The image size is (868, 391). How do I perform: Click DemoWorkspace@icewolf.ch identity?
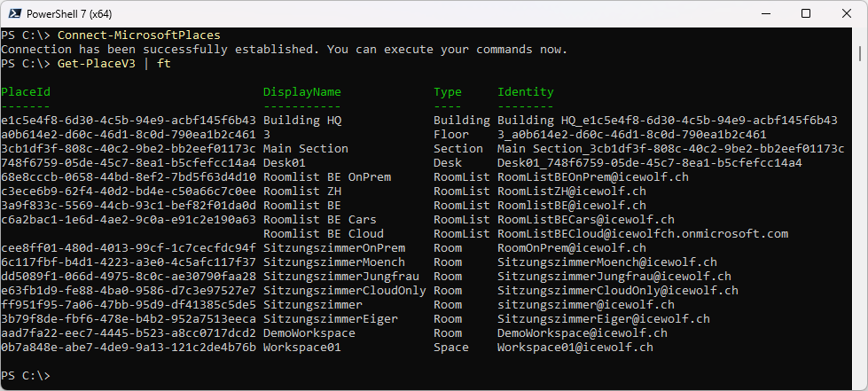[583, 332]
